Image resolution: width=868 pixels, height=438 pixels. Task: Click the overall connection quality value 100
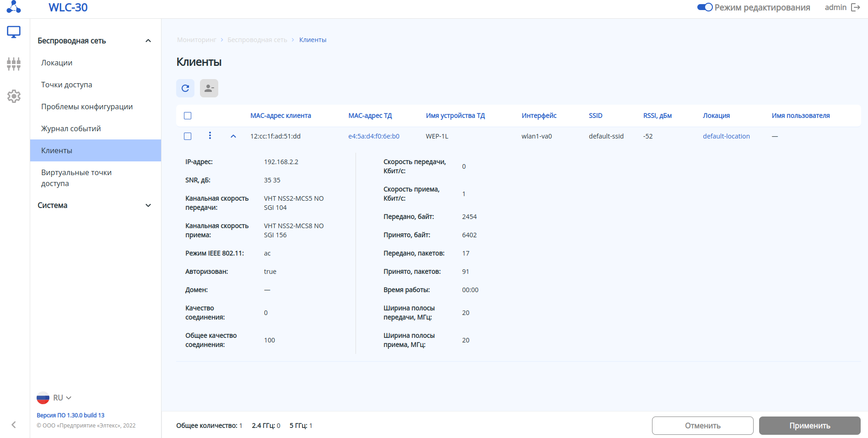coord(270,340)
